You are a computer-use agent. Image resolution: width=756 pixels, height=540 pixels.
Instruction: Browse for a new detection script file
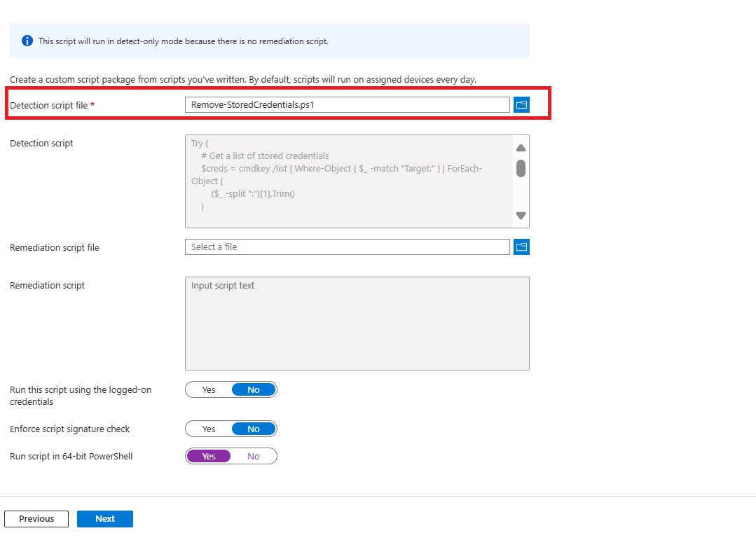(x=521, y=104)
